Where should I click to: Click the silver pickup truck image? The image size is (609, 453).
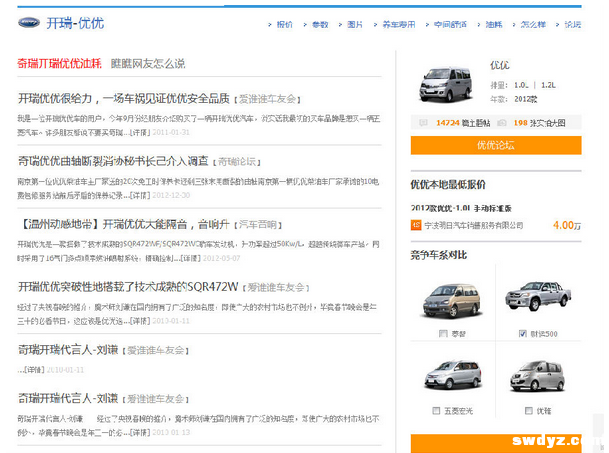tap(538, 299)
